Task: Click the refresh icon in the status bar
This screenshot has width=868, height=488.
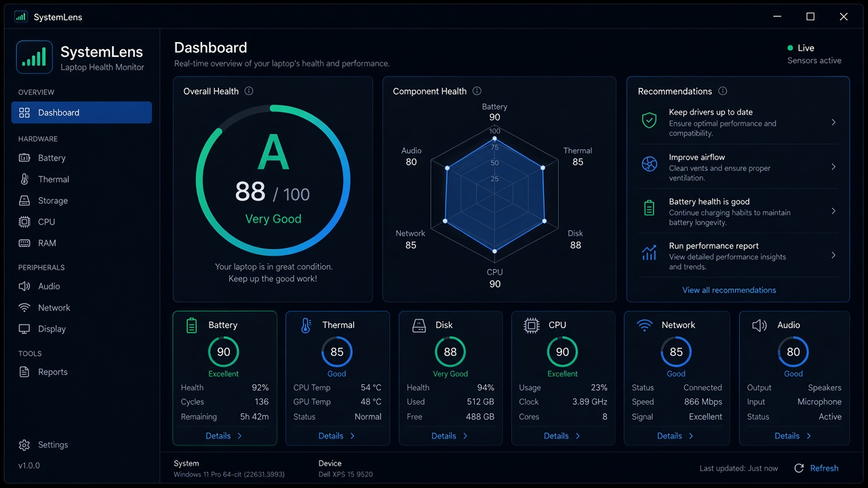Action: (x=799, y=468)
